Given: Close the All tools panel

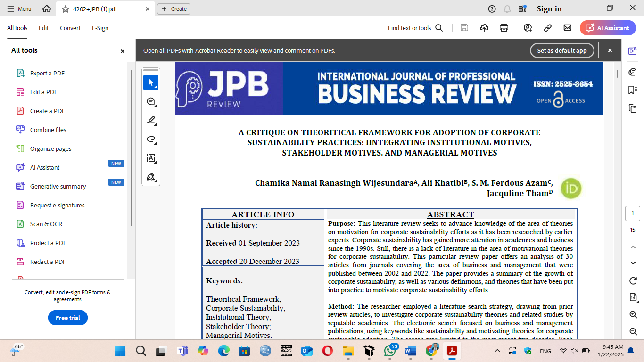Looking at the screenshot, I should click(123, 51).
